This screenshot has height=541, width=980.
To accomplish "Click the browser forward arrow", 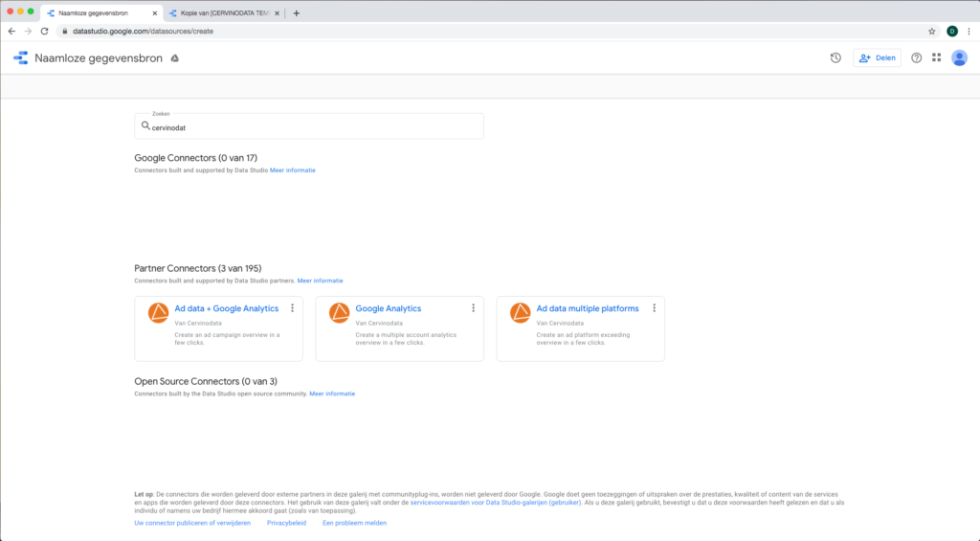I will (x=28, y=31).
